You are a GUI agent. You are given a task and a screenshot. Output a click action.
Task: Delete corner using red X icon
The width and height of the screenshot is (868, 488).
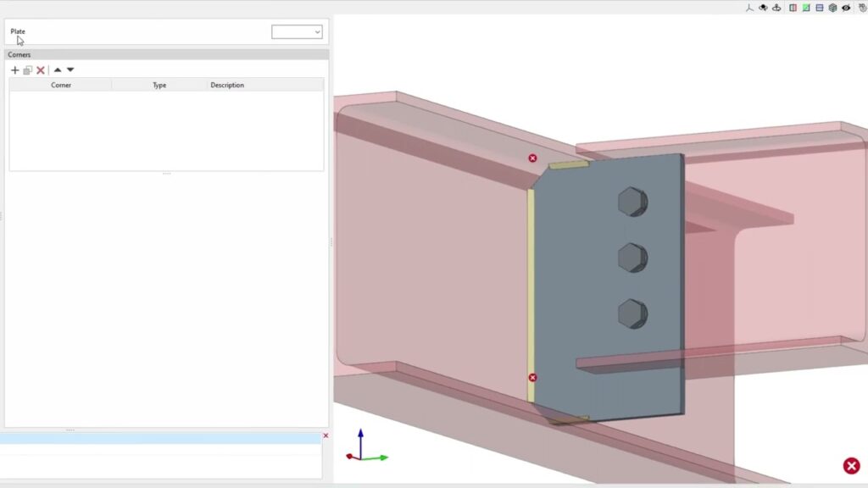40,70
